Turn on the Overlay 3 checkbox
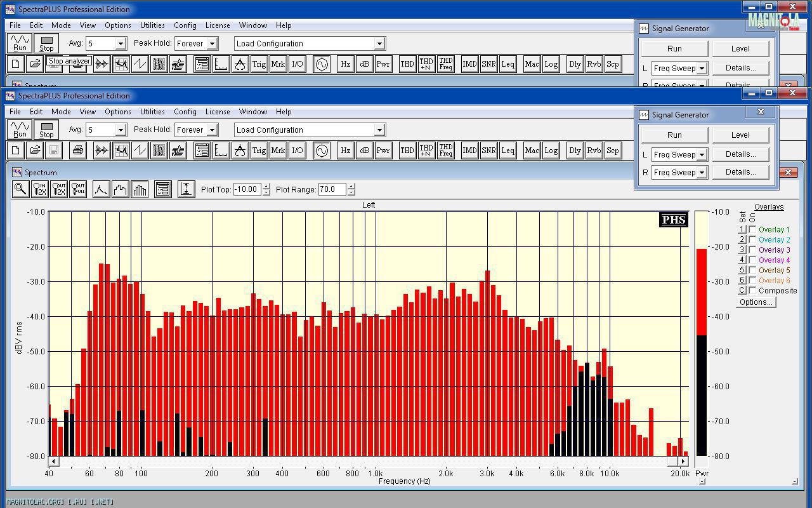 click(752, 250)
